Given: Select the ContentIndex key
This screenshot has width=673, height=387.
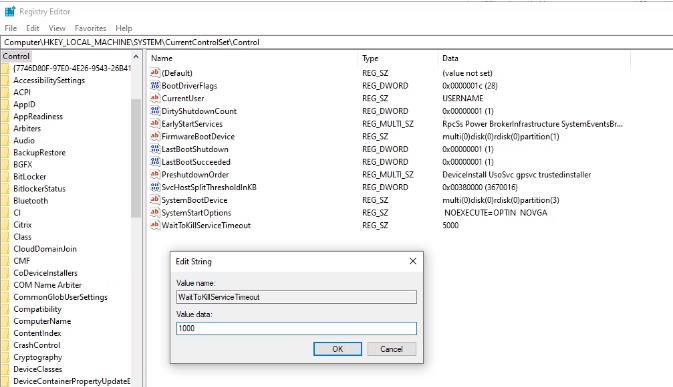Looking at the screenshot, I should 37,333.
